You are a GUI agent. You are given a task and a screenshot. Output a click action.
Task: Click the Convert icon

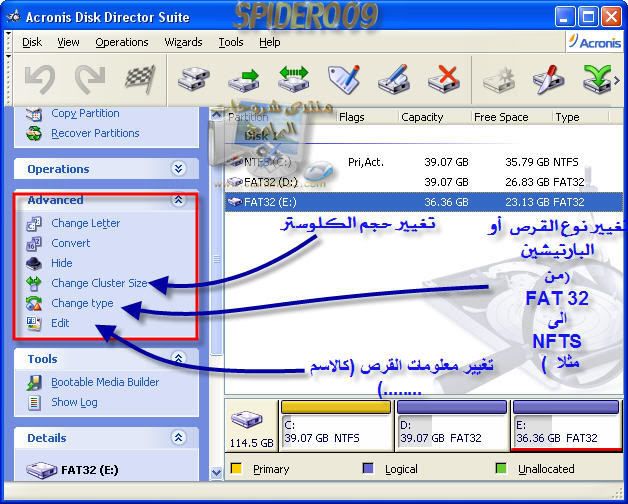pyautogui.click(x=34, y=244)
